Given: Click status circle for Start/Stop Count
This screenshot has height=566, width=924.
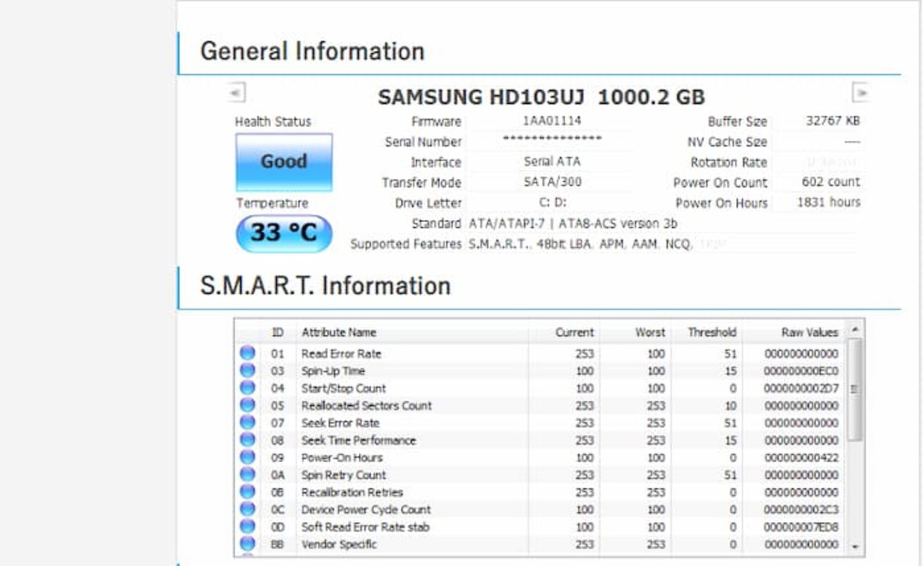Looking at the screenshot, I should [x=247, y=388].
